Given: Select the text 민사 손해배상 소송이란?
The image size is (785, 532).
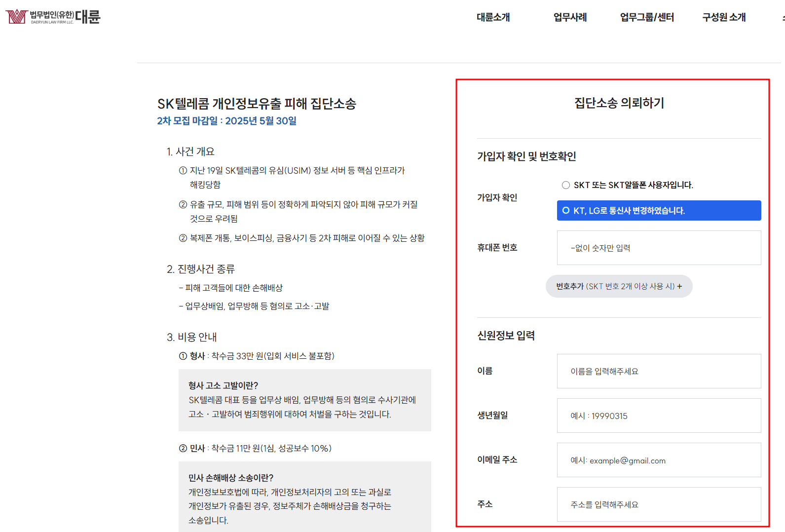Looking at the screenshot, I should click(230, 478).
